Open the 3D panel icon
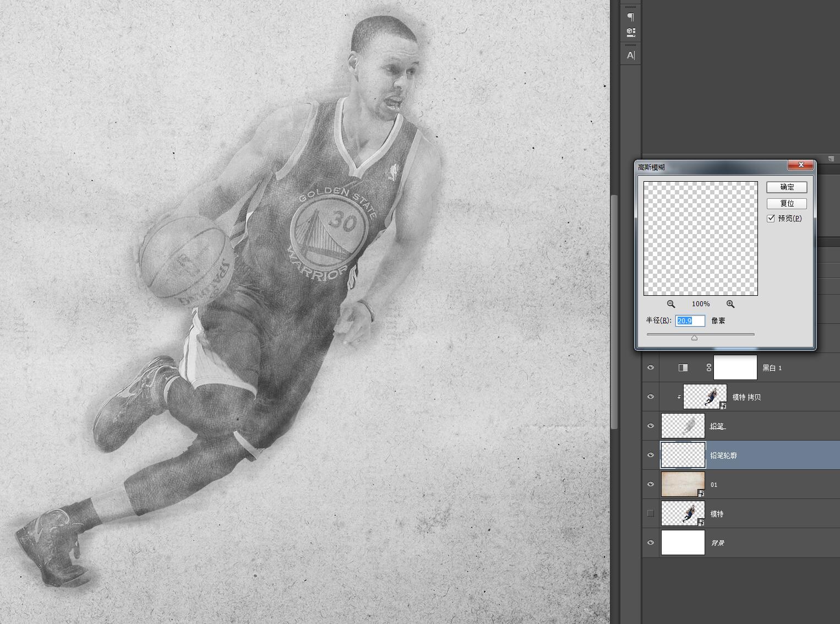Image resolution: width=840 pixels, height=624 pixels. coord(631,32)
